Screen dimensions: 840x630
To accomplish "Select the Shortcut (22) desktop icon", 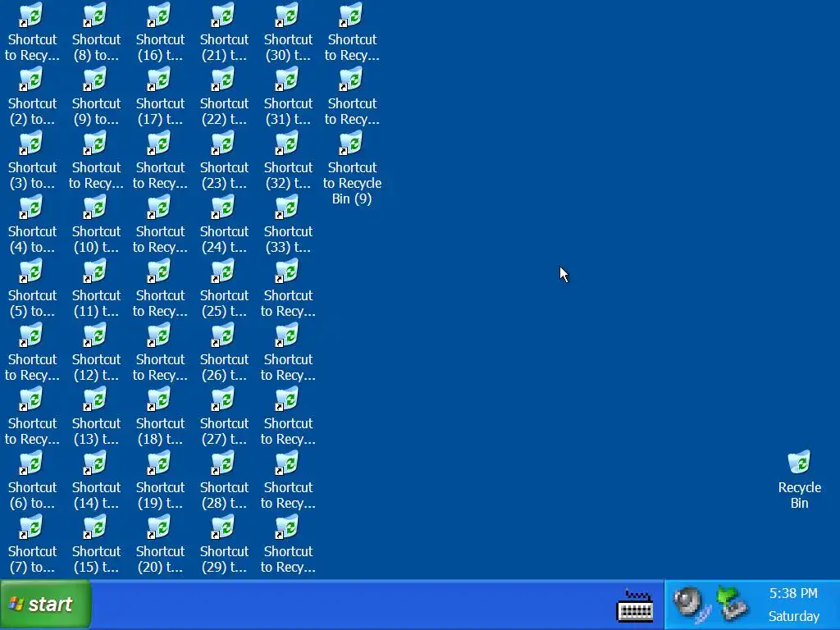I will pyautogui.click(x=225, y=97).
